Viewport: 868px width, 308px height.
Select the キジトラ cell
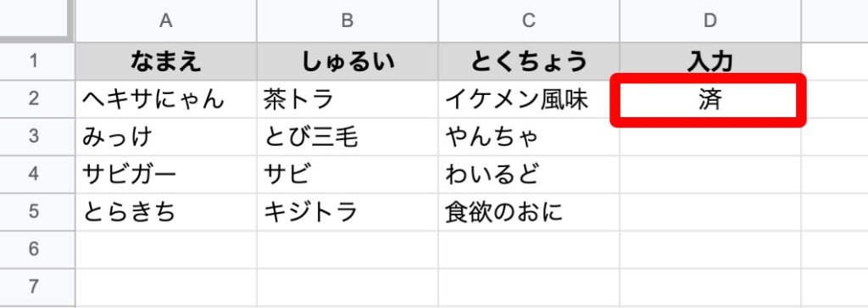[x=347, y=212]
